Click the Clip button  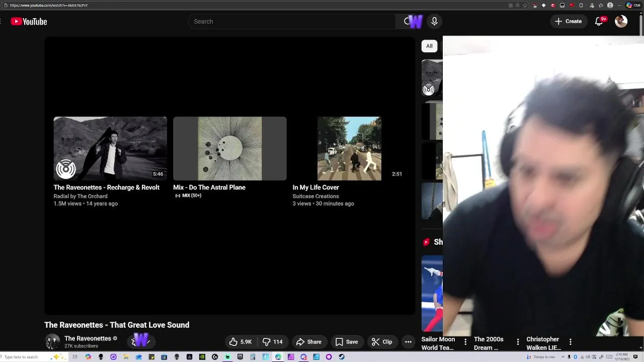(x=382, y=342)
